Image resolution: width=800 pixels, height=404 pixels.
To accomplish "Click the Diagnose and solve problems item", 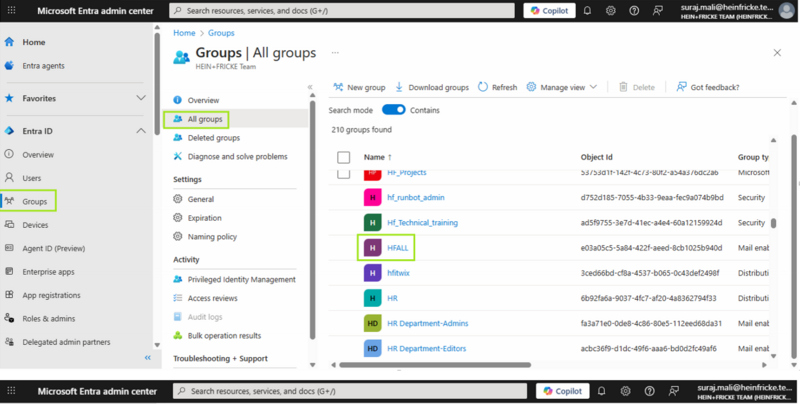I will click(237, 156).
